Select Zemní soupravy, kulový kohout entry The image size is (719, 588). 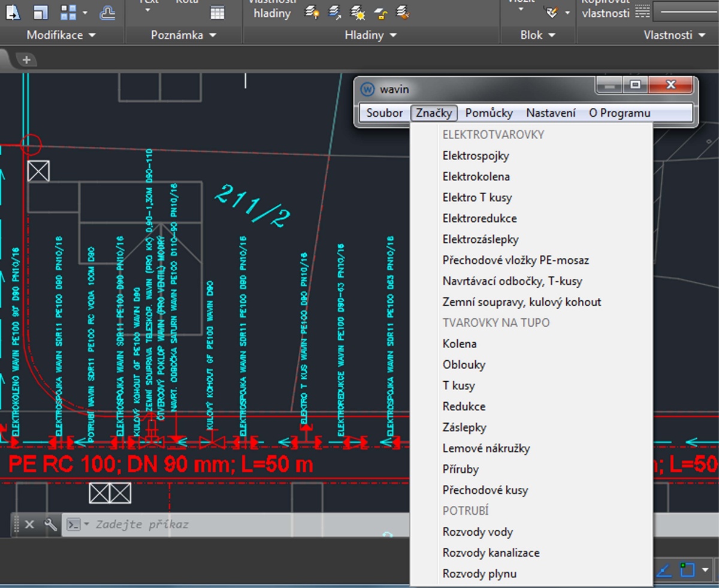[521, 302]
